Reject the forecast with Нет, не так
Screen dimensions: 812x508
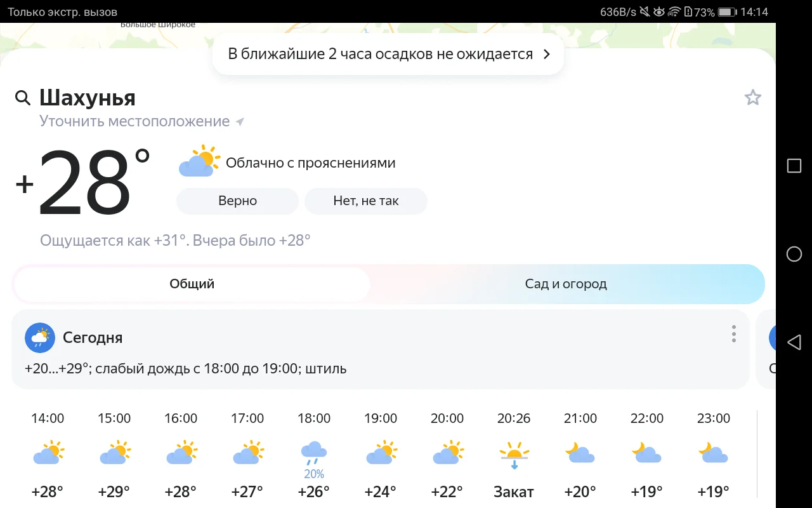click(366, 201)
